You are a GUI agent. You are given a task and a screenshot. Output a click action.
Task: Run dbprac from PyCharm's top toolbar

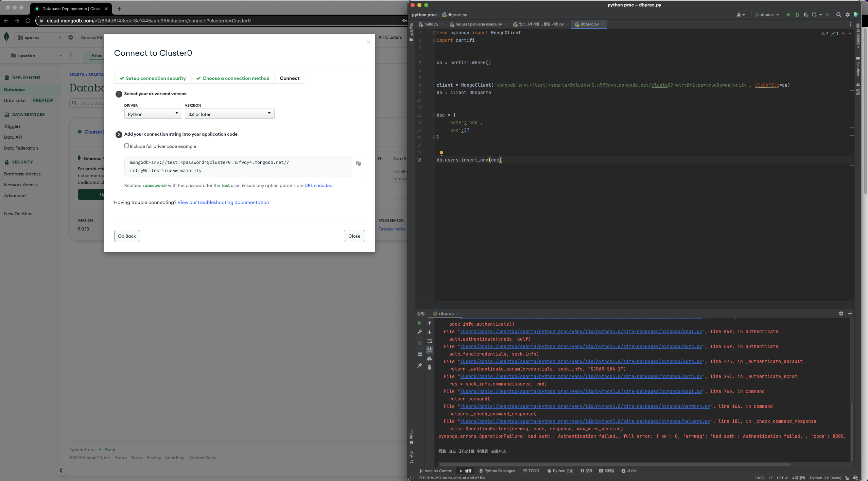pyautogui.click(x=788, y=15)
